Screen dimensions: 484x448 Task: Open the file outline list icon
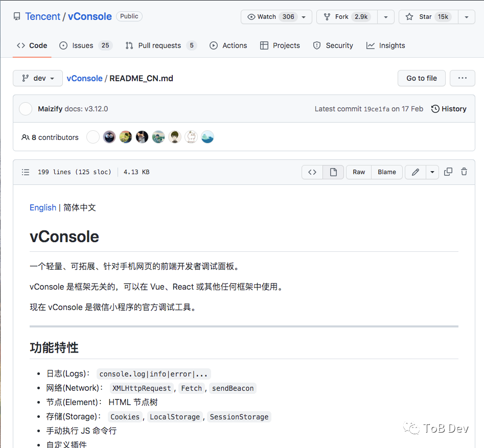coord(25,172)
